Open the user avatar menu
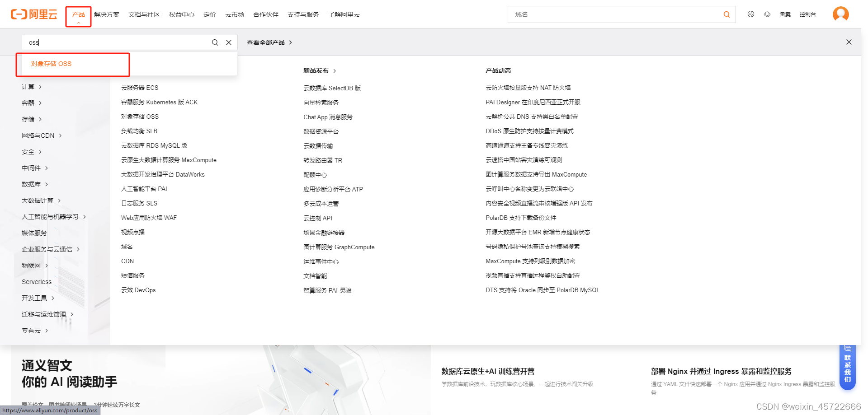The image size is (868, 415). click(841, 14)
